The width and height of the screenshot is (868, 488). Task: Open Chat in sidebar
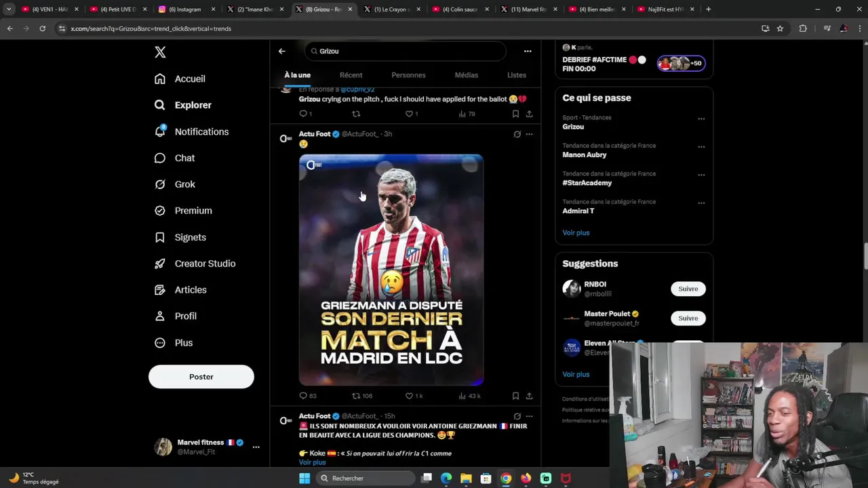tap(174, 158)
